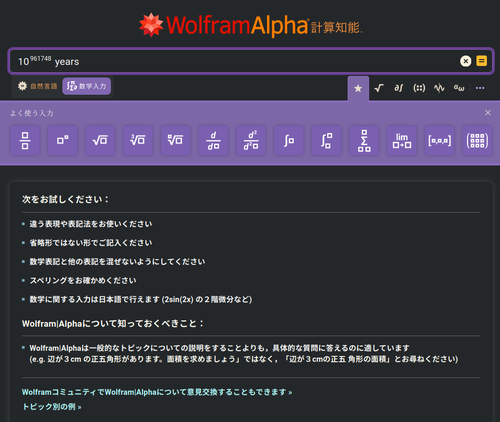Insert a square root template

[100, 140]
